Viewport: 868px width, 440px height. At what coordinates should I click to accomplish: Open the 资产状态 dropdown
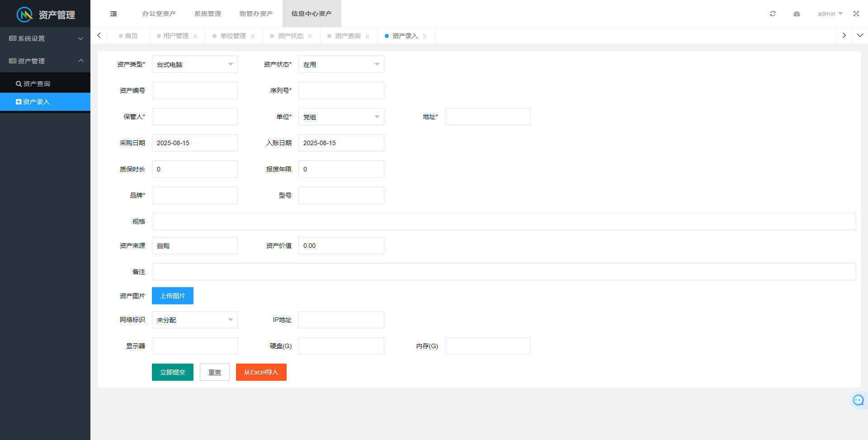341,64
